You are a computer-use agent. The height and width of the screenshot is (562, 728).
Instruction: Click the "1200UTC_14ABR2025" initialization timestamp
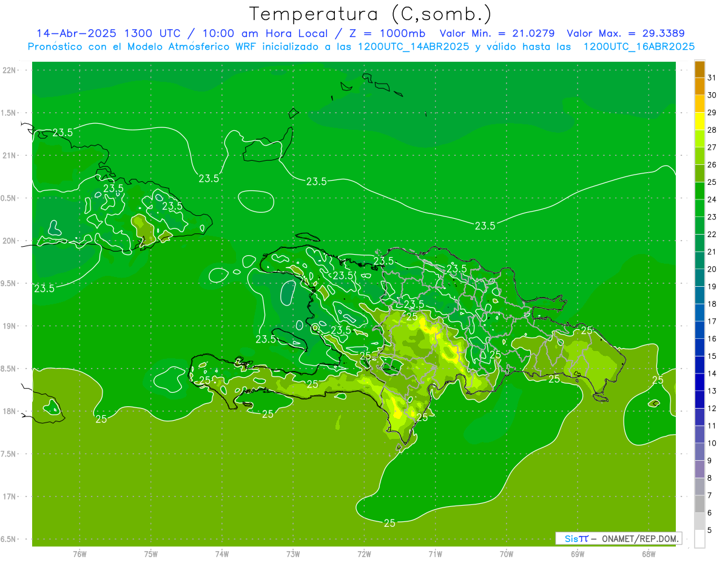click(x=414, y=47)
